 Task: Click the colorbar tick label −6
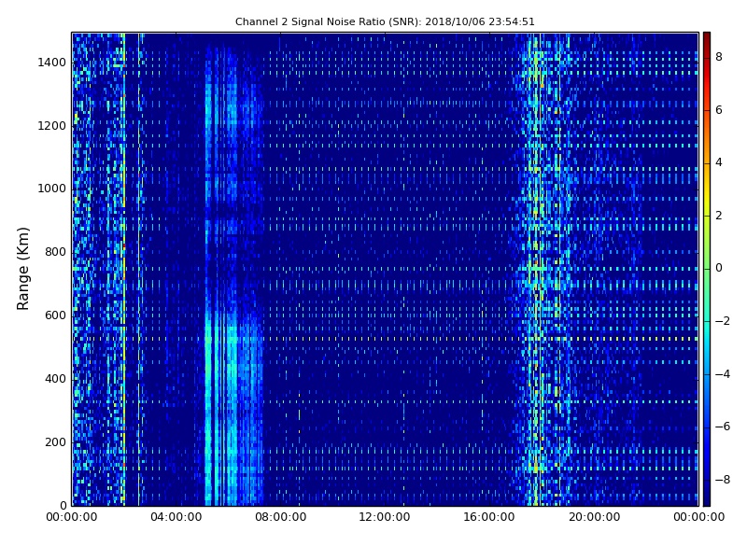(x=723, y=427)
